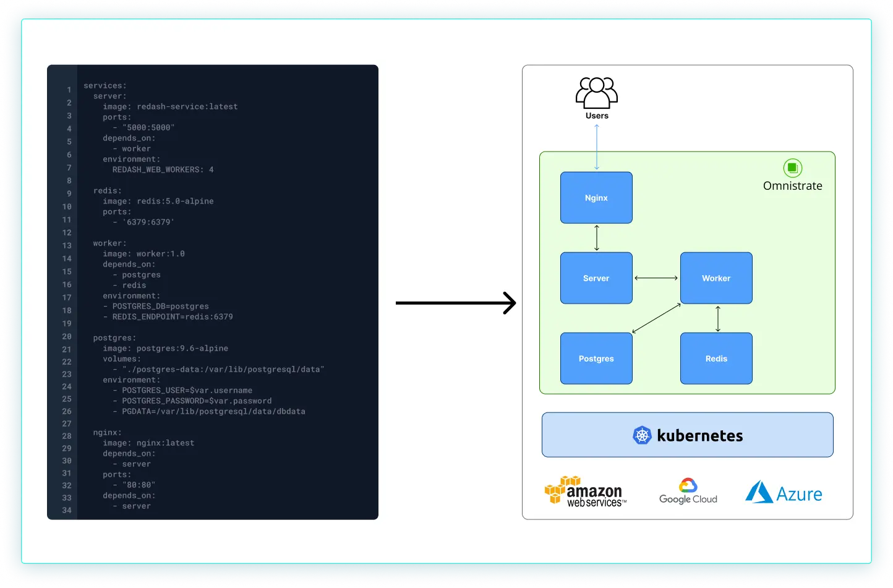Click the "postgres:" service key line

(x=114, y=338)
